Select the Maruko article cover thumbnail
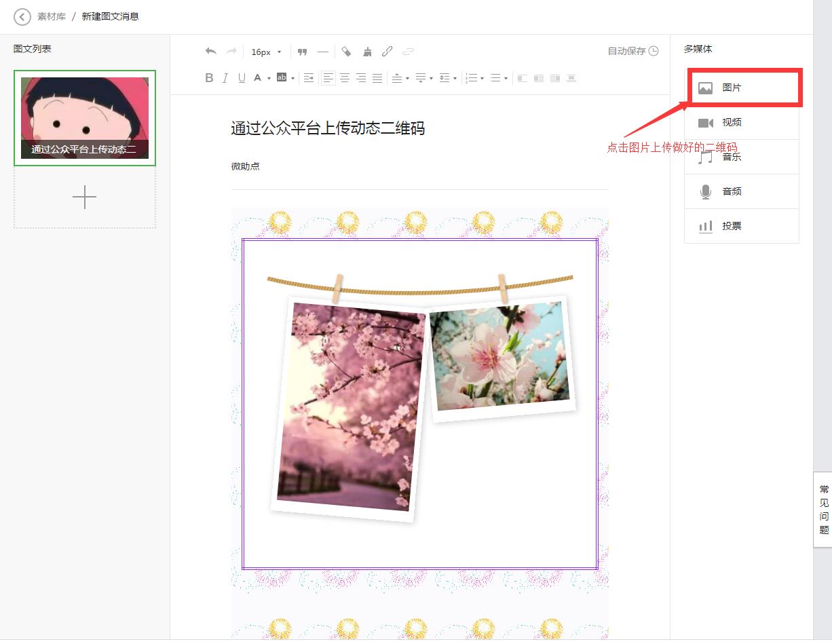This screenshot has width=832, height=644. [x=85, y=118]
